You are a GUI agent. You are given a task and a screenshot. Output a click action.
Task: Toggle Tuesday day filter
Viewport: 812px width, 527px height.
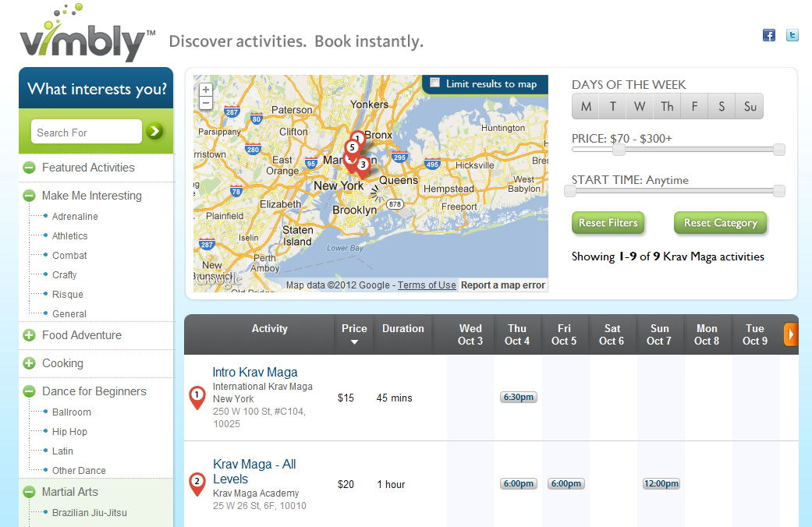point(612,106)
